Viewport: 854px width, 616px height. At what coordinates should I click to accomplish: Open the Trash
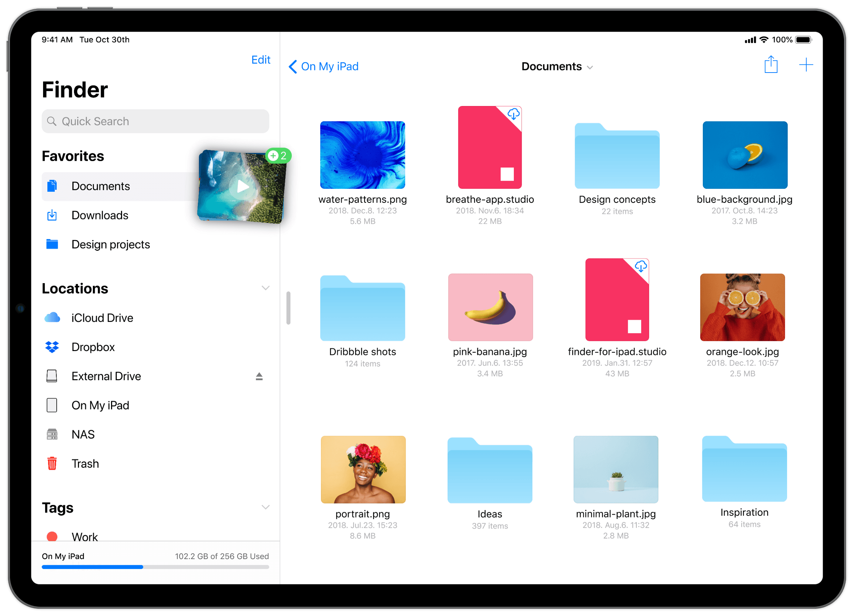click(x=155, y=463)
